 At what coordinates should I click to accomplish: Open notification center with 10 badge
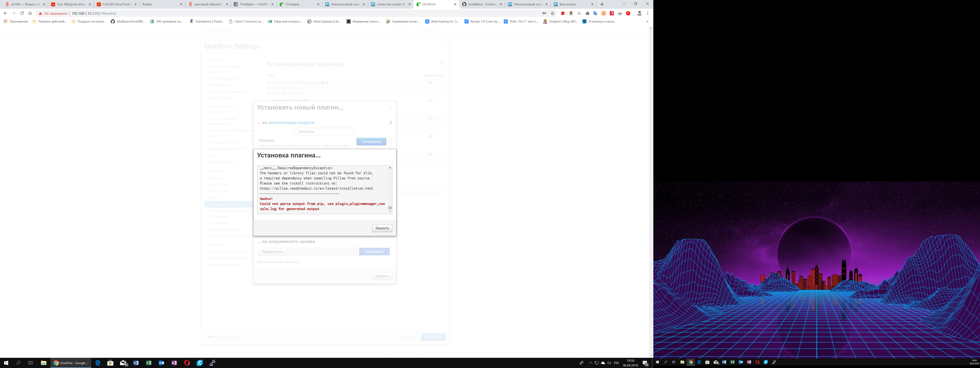pyautogui.click(x=645, y=363)
